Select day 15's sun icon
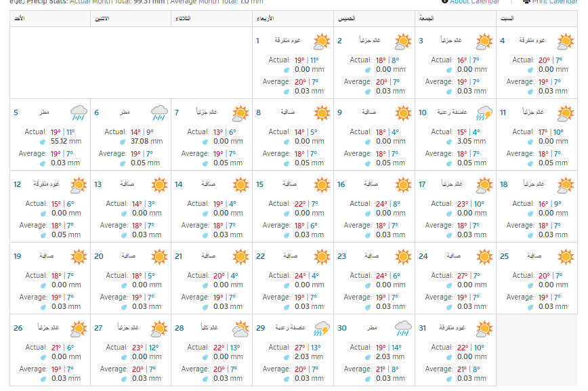This screenshot has width=588, height=391. click(322, 185)
